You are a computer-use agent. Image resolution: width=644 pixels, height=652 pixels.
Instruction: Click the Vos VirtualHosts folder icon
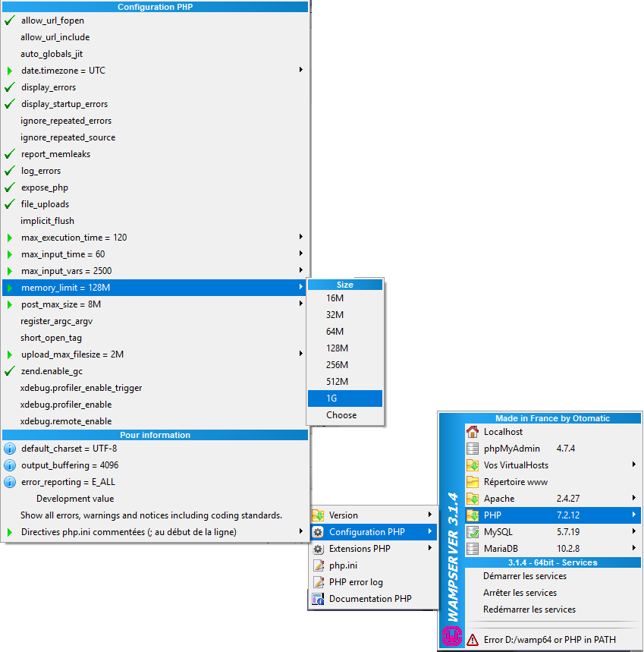[x=473, y=465]
